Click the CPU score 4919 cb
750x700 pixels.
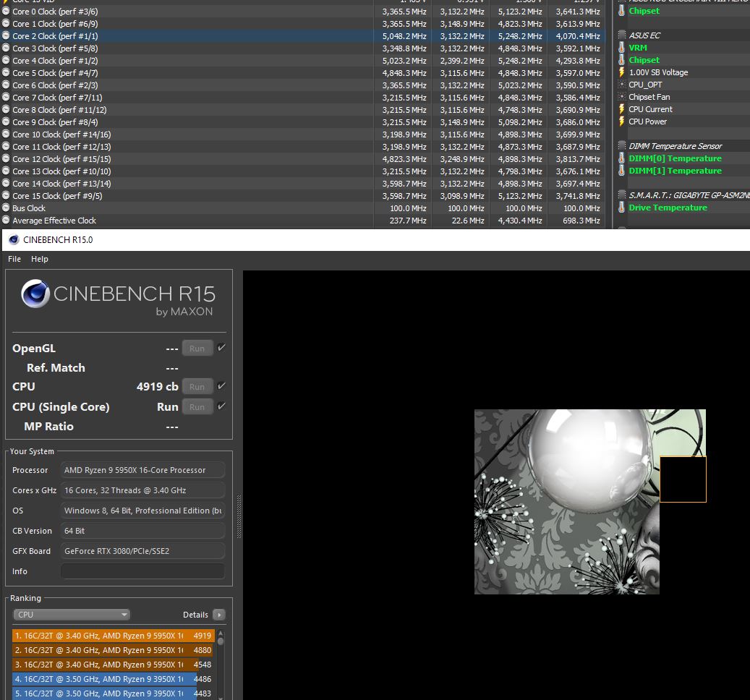pos(158,386)
